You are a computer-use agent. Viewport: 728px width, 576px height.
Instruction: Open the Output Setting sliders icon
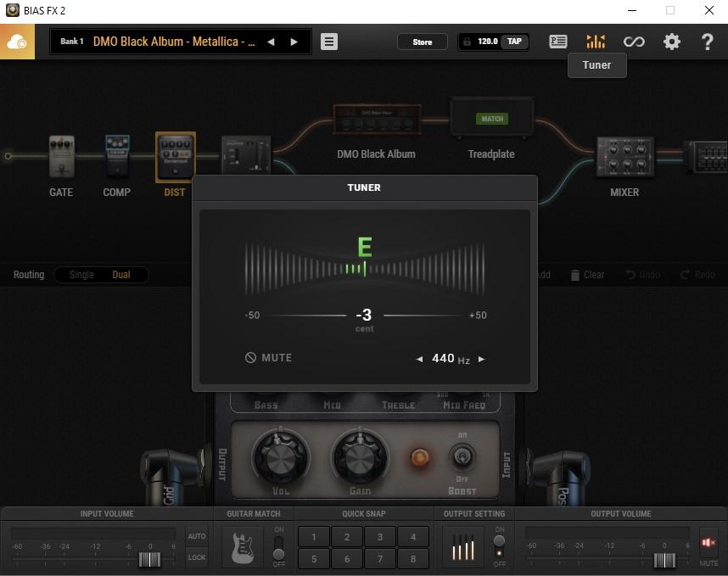point(463,547)
